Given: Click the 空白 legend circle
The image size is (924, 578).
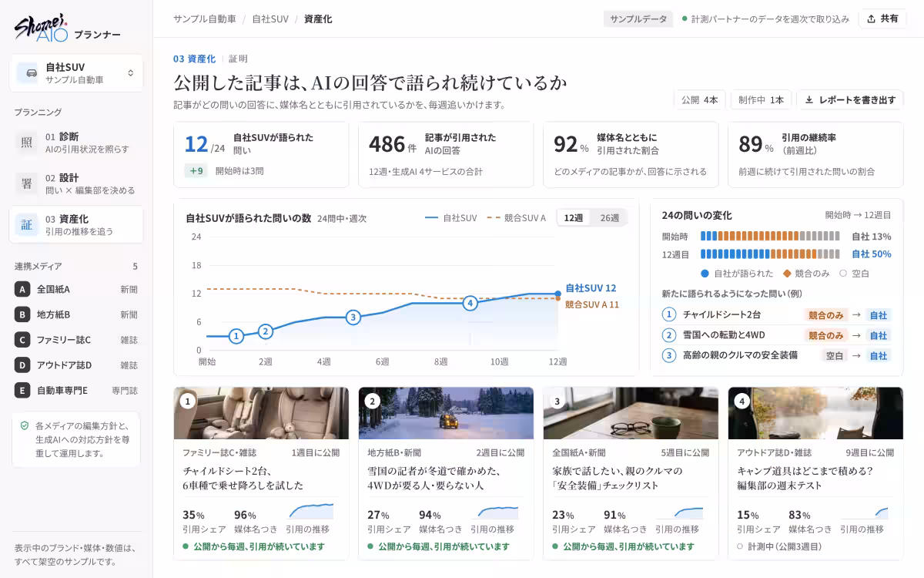Looking at the screenshot, I should tap(843, 273).
